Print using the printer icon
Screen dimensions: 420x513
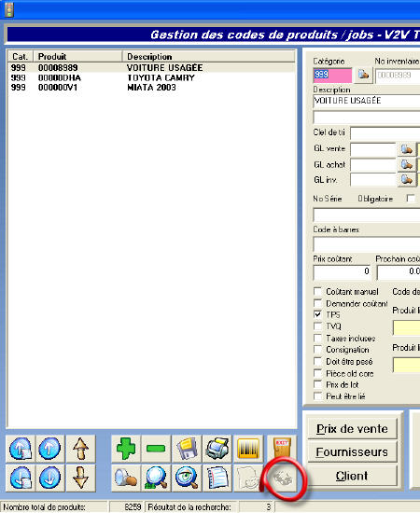click(x=217, y=449)
